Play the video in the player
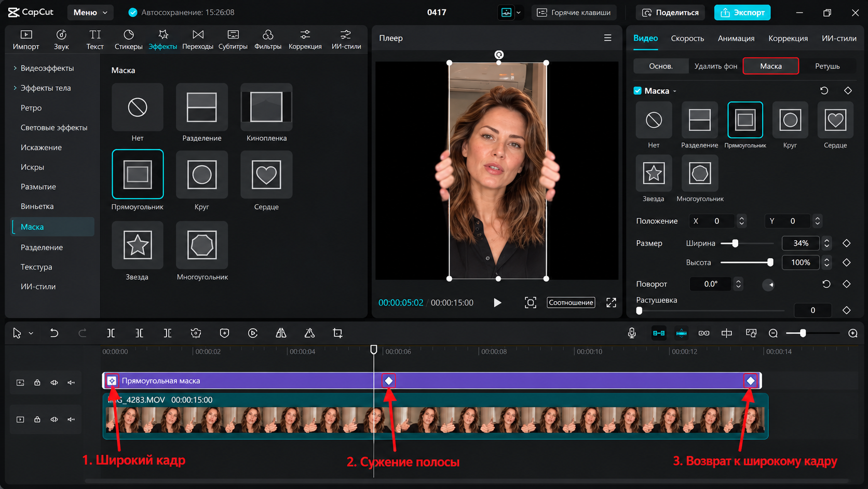Screen dimensions: 868x489 pos(497,302)
